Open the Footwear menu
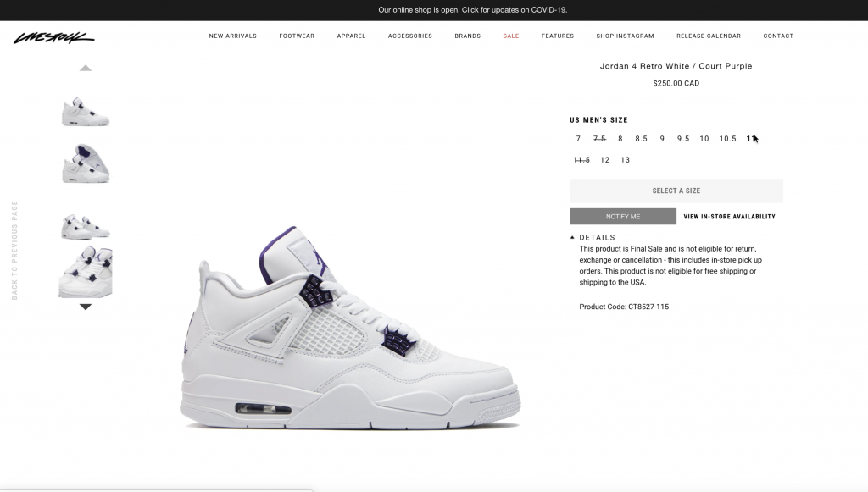This screenshot has height=492, width=868. pyautogui.click(x=297, y=36)
